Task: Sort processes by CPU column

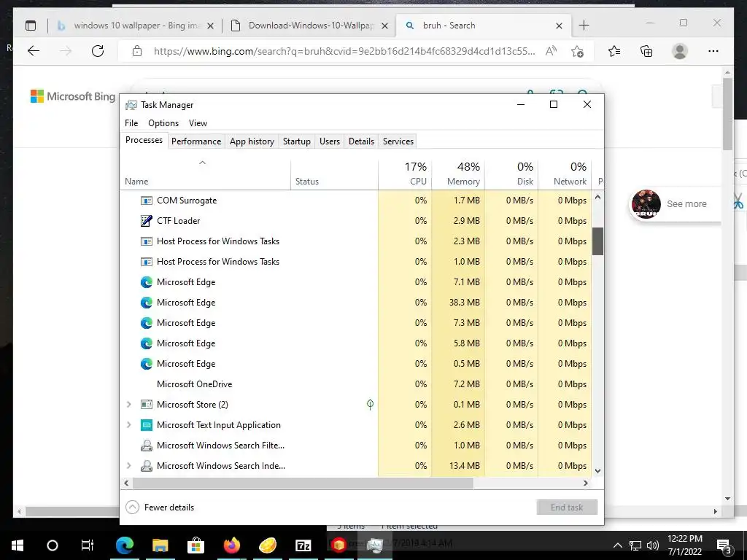Action: point(405,175)
